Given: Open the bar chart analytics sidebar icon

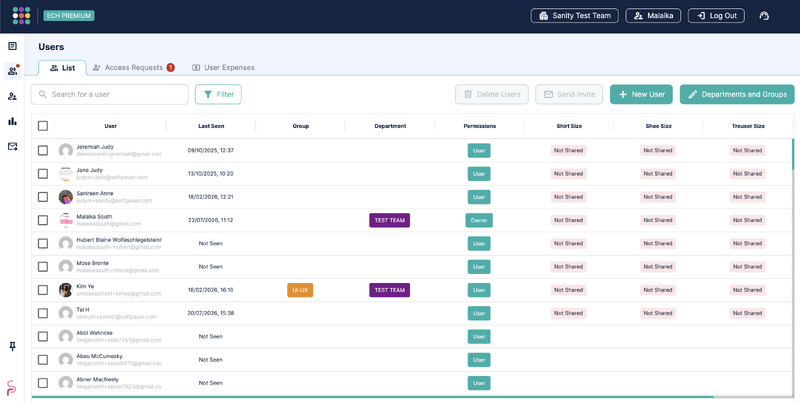Looking at the screenshot, I should click(x=12, y=121).
